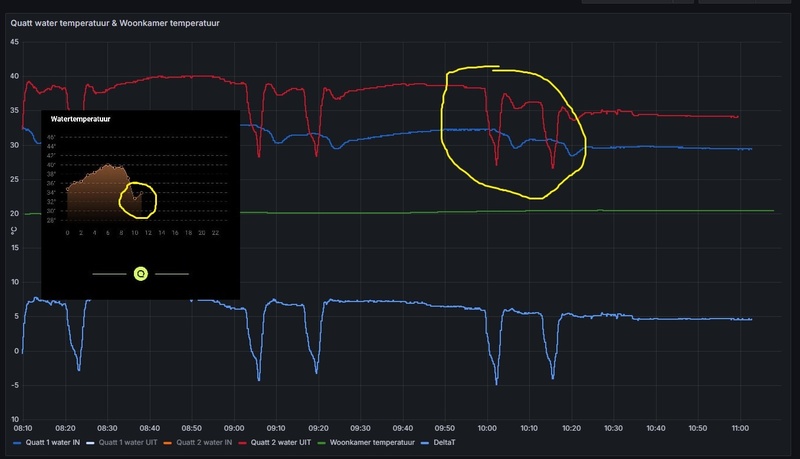Toggle the Quatt 2 water UIT legend series

tap(281, 442)
